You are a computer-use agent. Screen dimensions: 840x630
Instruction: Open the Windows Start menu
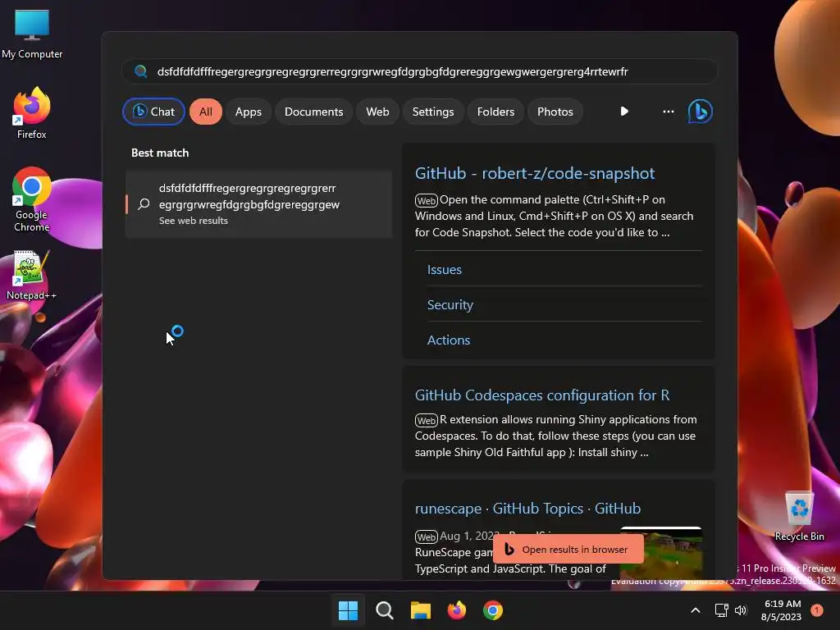348,610
